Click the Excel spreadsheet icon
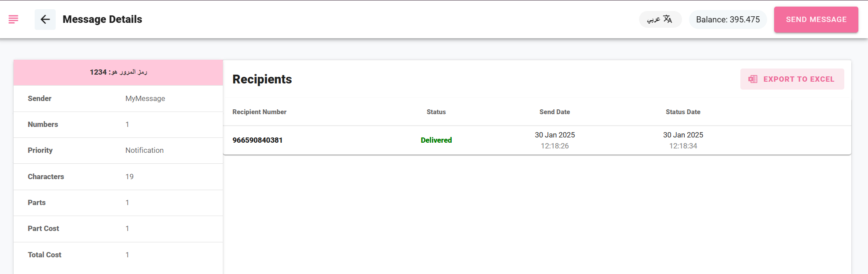 point(753,79)
